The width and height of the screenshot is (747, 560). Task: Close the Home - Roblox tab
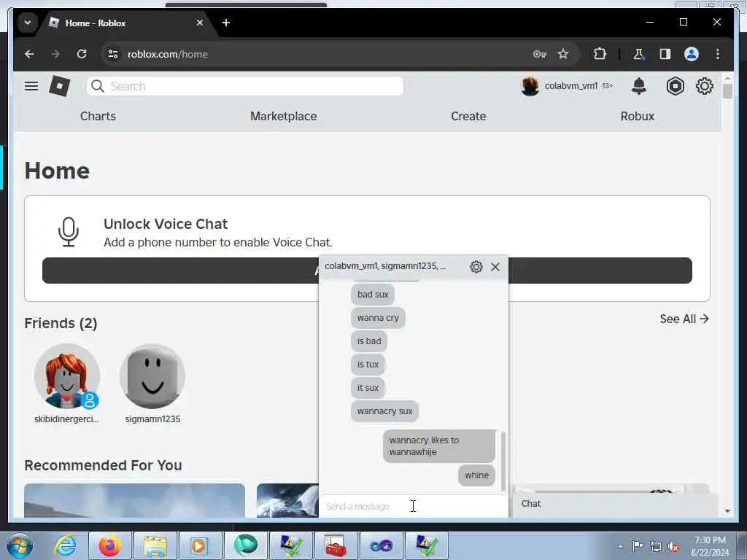[200, 23]
